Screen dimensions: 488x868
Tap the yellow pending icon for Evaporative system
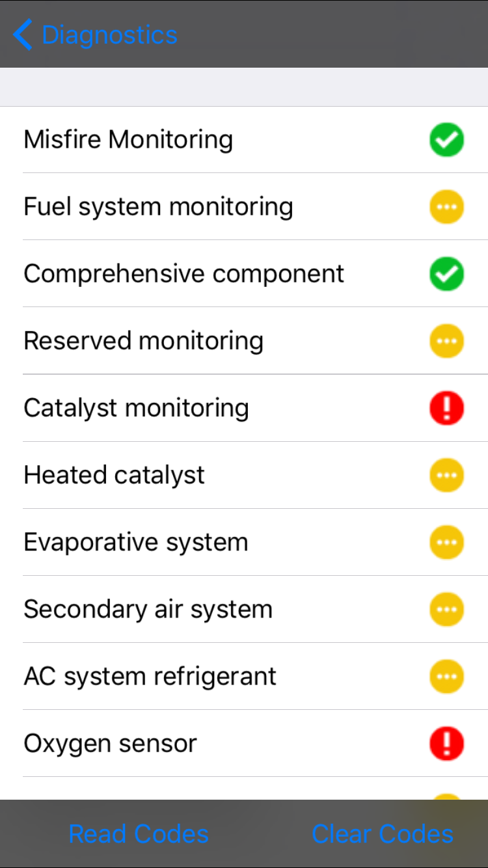click(446, 542)
